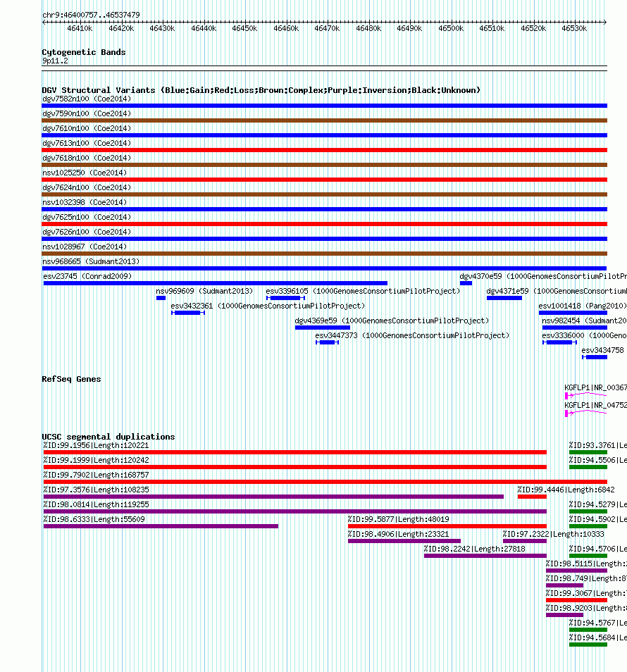Open the dgv4370e59 variant label
Viewport: 627px width, 672px height.
543,276
